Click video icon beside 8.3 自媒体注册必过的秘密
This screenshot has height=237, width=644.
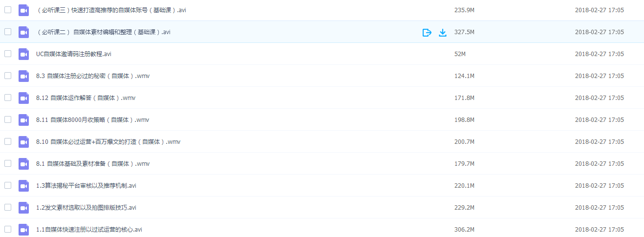click(24, 76)
